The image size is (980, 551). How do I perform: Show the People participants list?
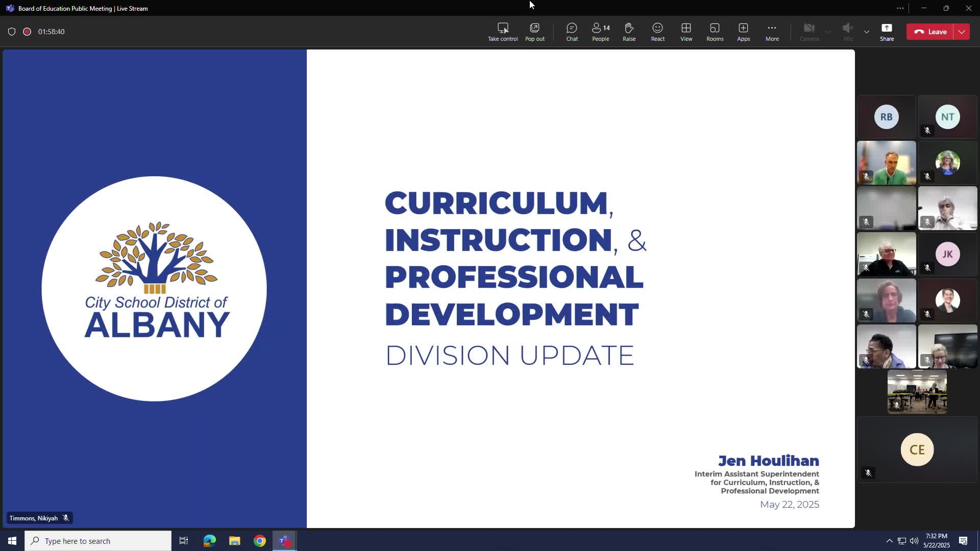tap(600, 32)
